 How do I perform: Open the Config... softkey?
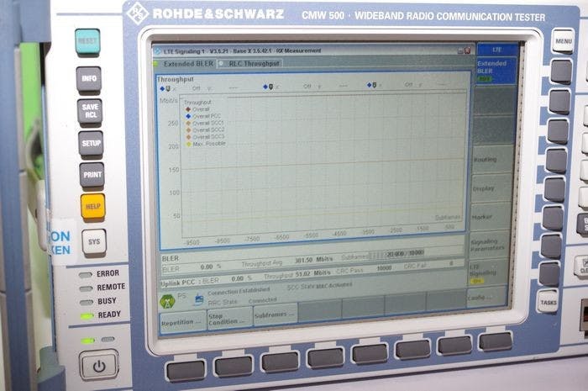point(486,298)
